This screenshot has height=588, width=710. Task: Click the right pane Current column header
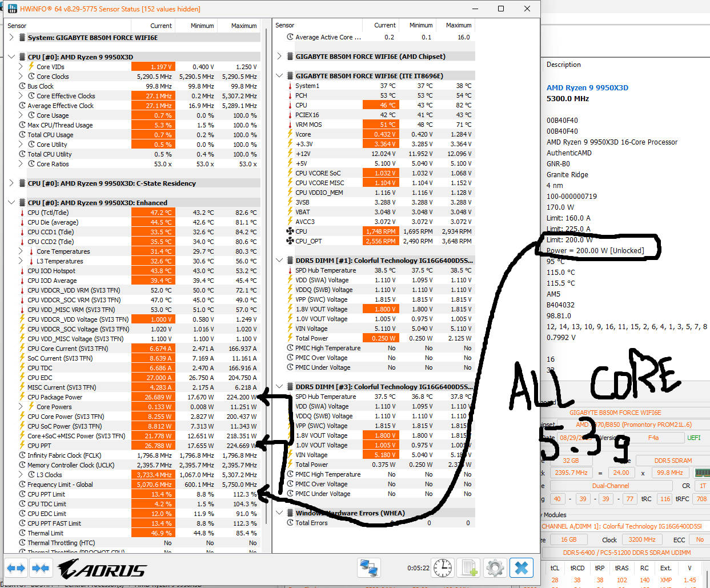380,25
